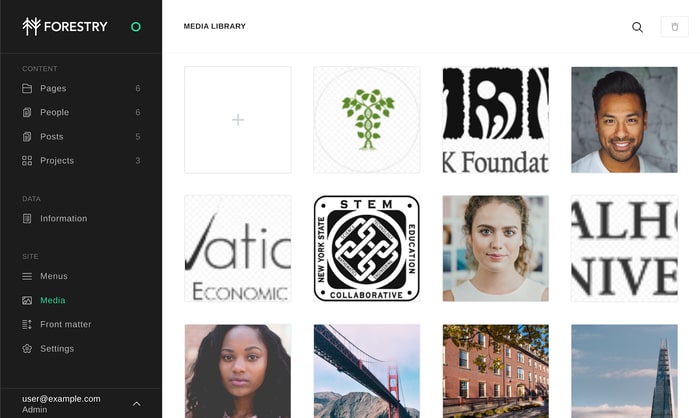The width and height of the screenshot is (700, 418).
Task: Click the Settings gear icon
Action: [x=27, y=348]
